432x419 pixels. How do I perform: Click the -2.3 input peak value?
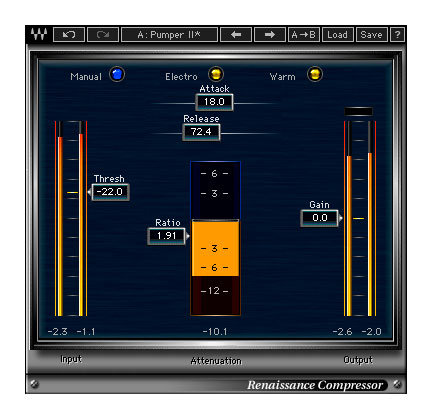58,332
